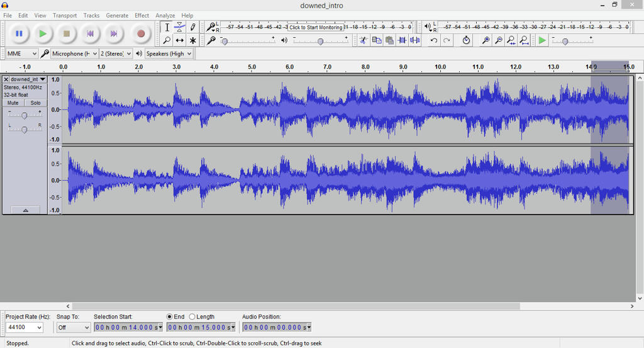Select the End radio option
Screen dimensions: 644x348
pyautogui.click(x=169, y=317)
